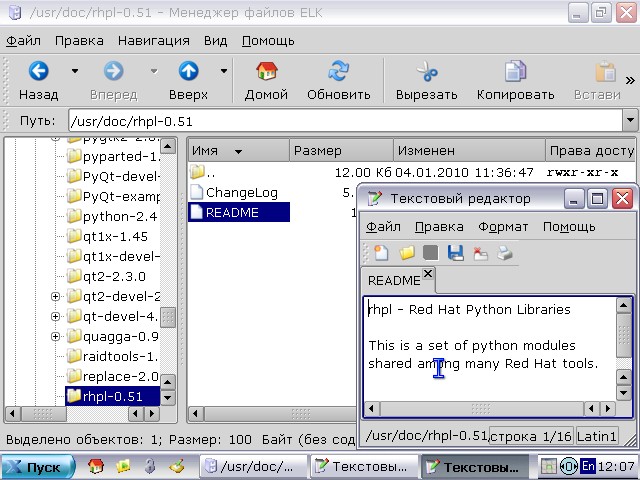Click the README file icon in list
The height and width of the screenshot is (480, 640).
point(196,212)
